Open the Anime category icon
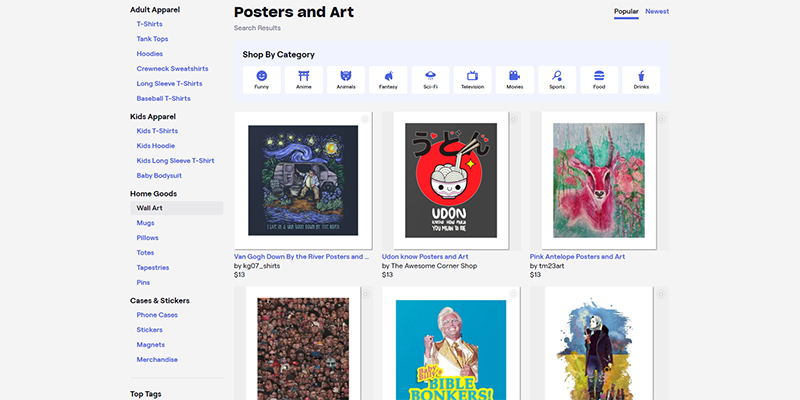 [x=303, y=76]
